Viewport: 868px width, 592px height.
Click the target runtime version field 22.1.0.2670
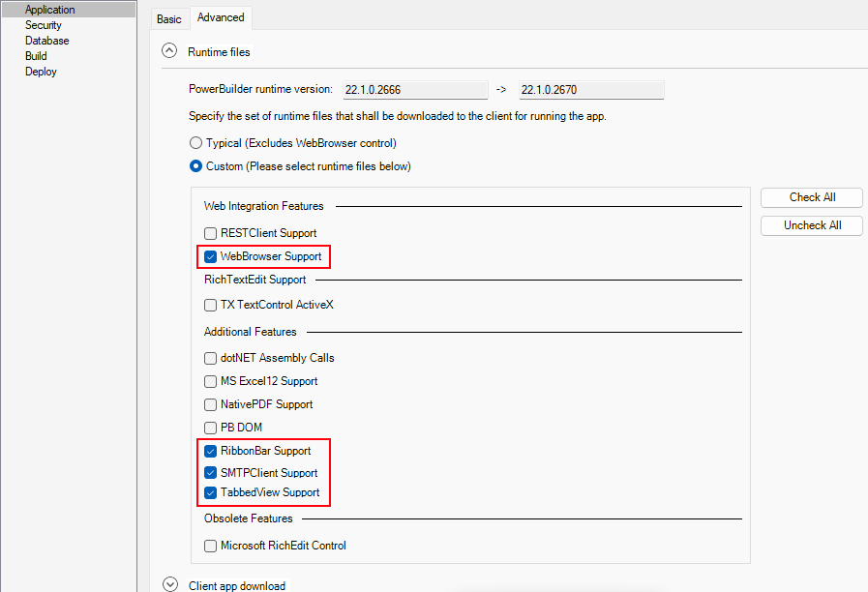pos(591,90)
